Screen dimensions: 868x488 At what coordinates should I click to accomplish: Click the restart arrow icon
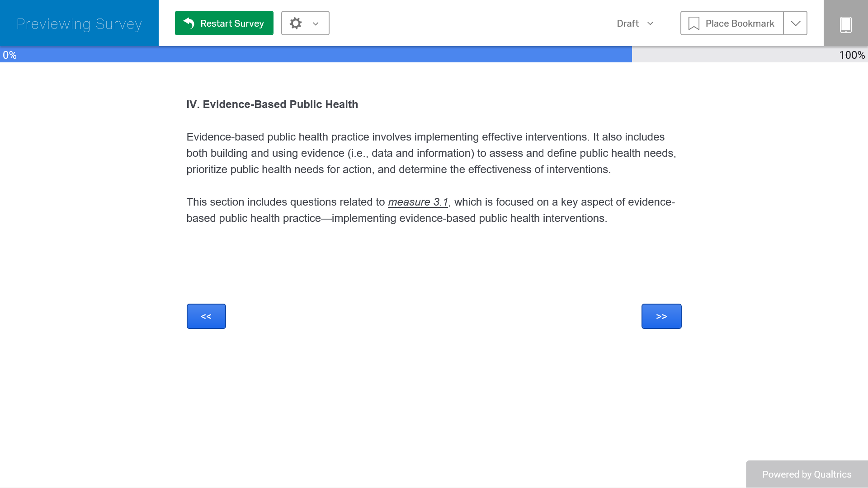[x=189, y=23]
